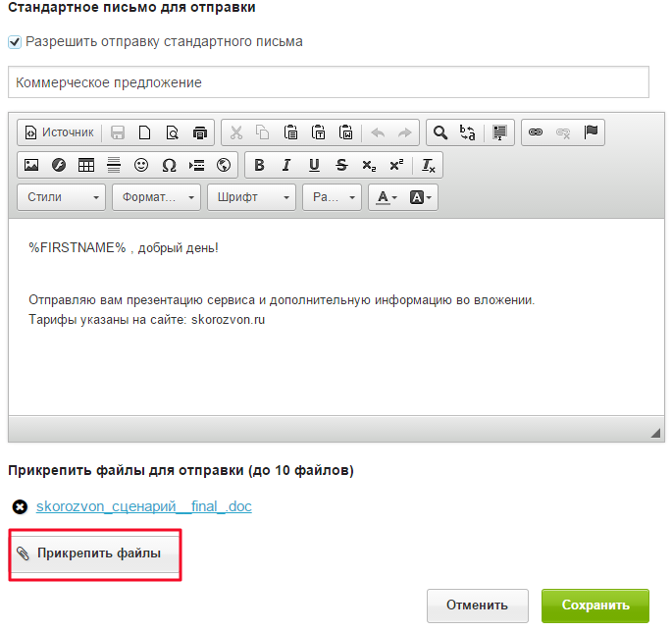The width and height of the screenshot is (672, 632).
Task: Click the Paste as plain text icon
Action: (x=318, y=132)
